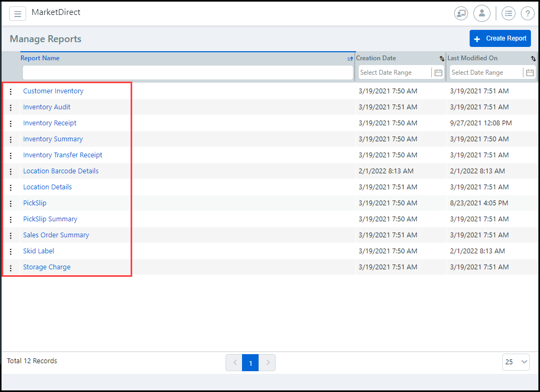
Task: Toggle sort on Last Modified On column
Action: point(533,59)
